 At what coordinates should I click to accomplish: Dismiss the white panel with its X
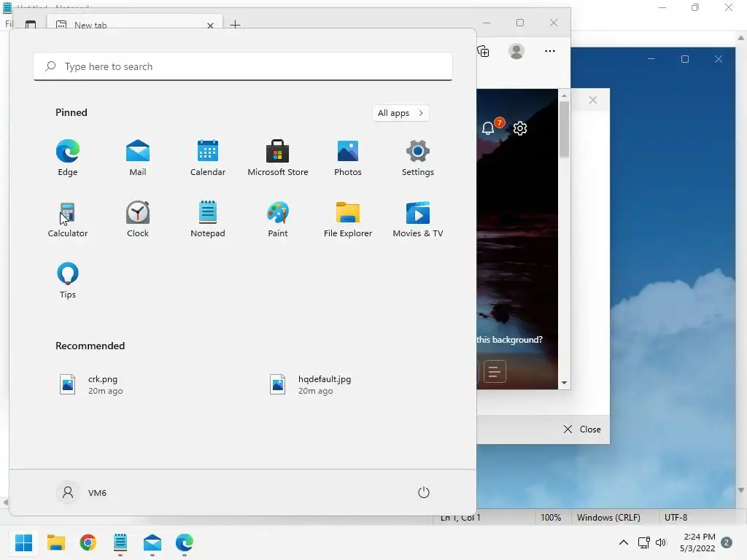coord(592,100)
